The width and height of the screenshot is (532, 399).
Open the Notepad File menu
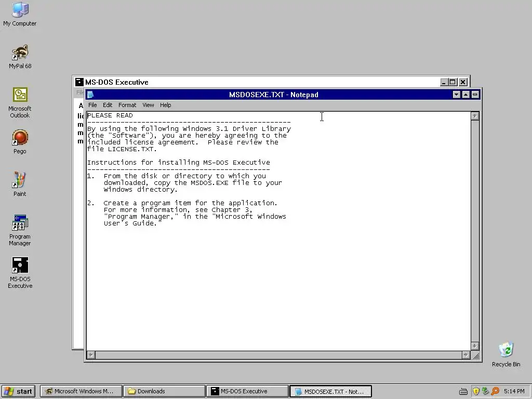tap(92, 105)
